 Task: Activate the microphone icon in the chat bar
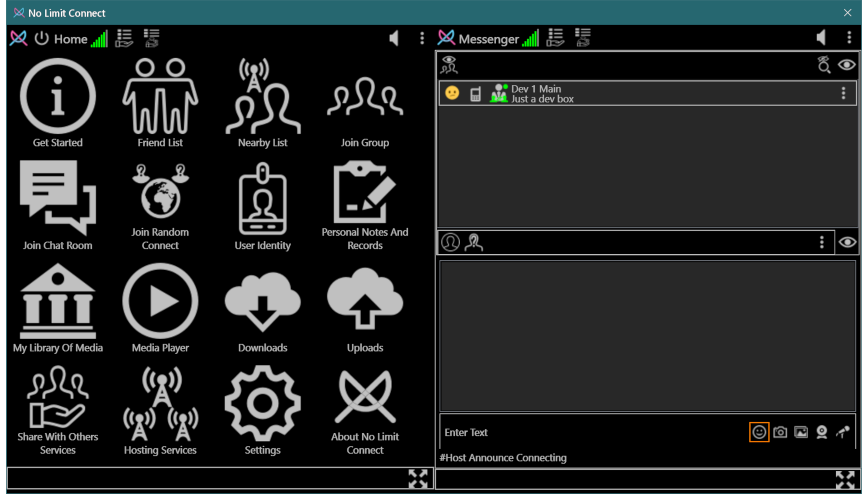[x=841, y=432]
